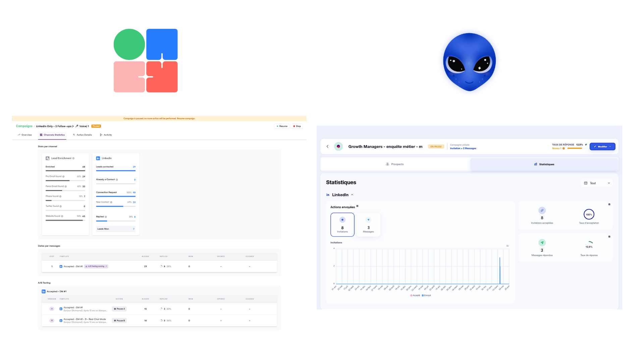Screen dimensions: 644x362
Task: Click the blue alien head logo
Action: click(x=469, y=62)
